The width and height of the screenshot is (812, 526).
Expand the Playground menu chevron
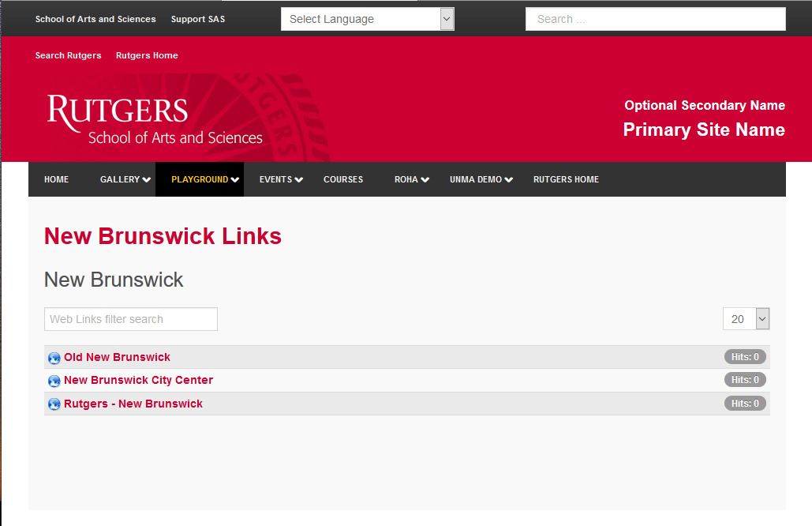pyautogui.click(x=235, y=180)
